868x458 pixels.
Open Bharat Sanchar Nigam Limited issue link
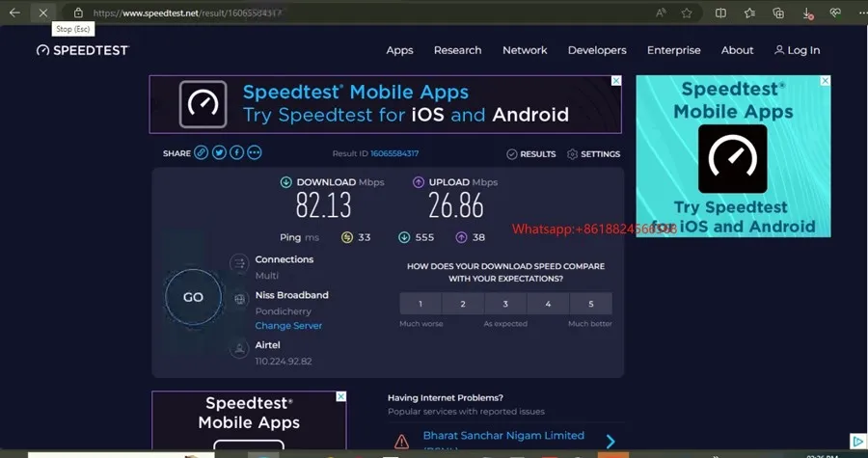coord(503,436)
